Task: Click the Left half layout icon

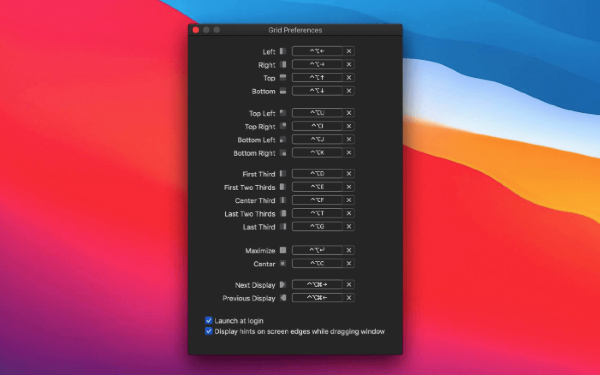Action: pyautogui.click(x=283, y=51)
